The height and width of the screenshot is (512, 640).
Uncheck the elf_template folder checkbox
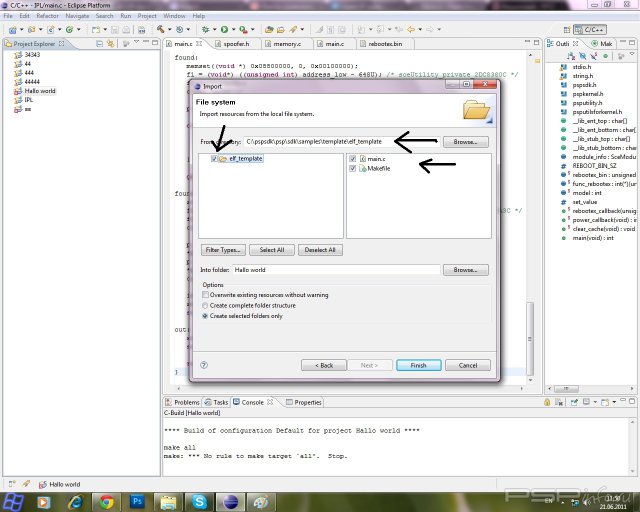[x=214, y=159]
